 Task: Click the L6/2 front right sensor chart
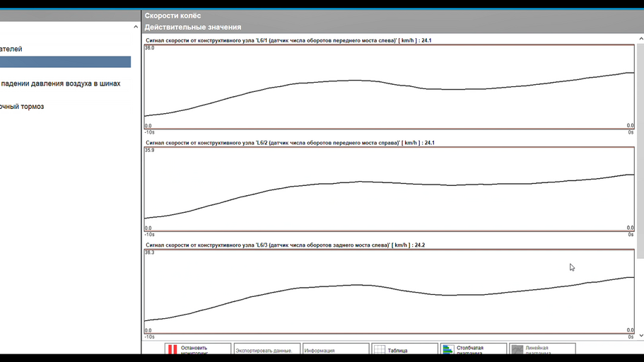(x=389, y=189)
